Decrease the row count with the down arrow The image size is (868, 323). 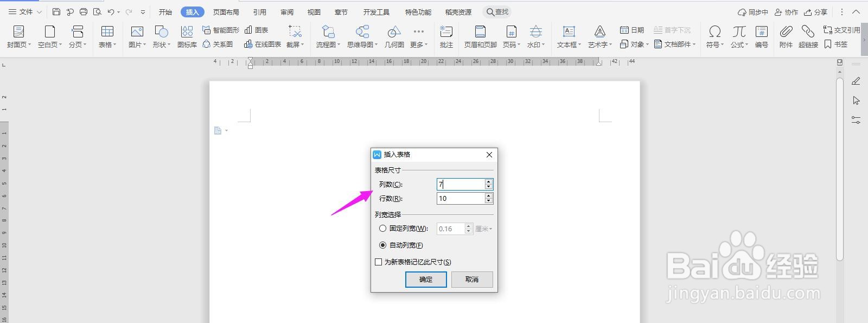point(489,201)
